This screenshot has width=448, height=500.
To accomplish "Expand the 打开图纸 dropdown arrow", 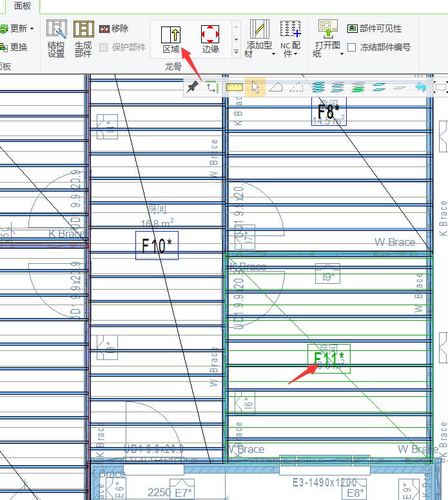I will point(342,54).
